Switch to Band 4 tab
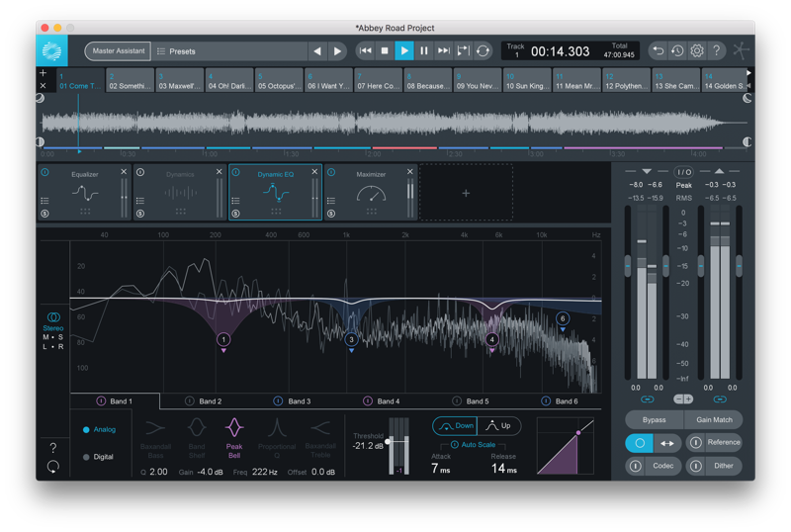Screen dimensions: 791x532 pyautogui.click(x=382, y=400)
